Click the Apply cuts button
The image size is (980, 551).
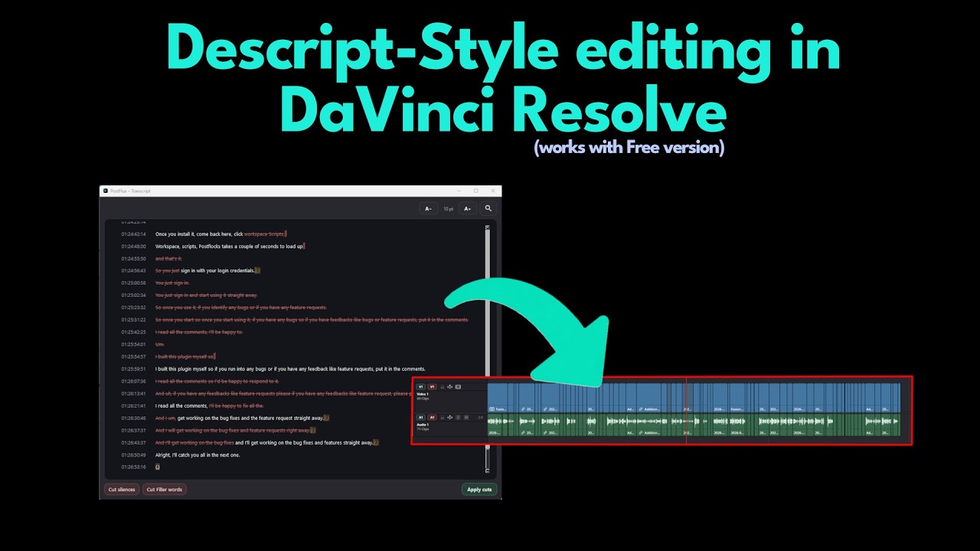[x=479, y=489]
